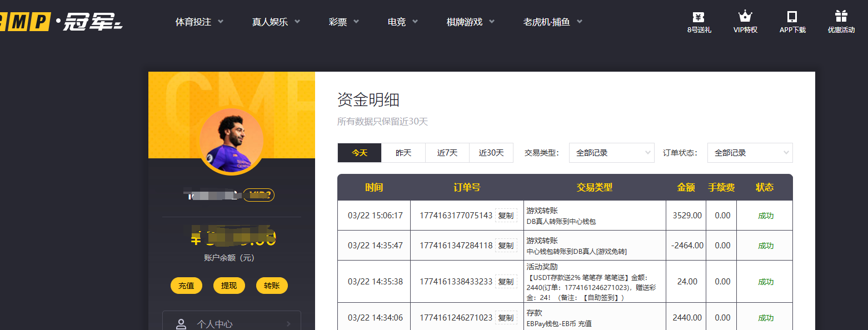Copy order number 1774161246271023

[506, 318]
